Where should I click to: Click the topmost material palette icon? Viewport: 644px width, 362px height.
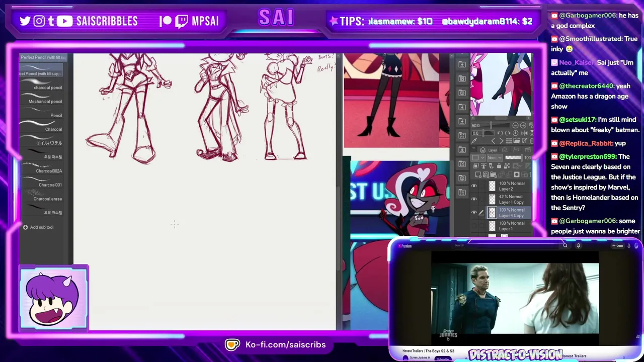click(462, 64)
